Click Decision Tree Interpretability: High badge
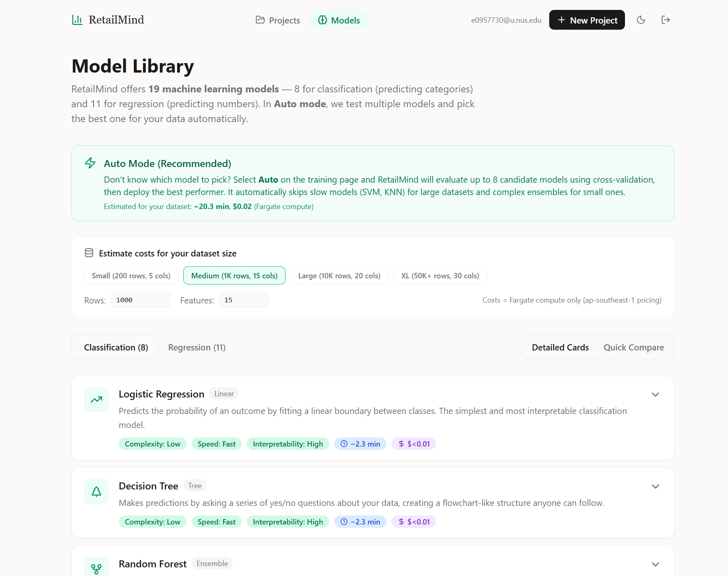 tap(288, 522)
